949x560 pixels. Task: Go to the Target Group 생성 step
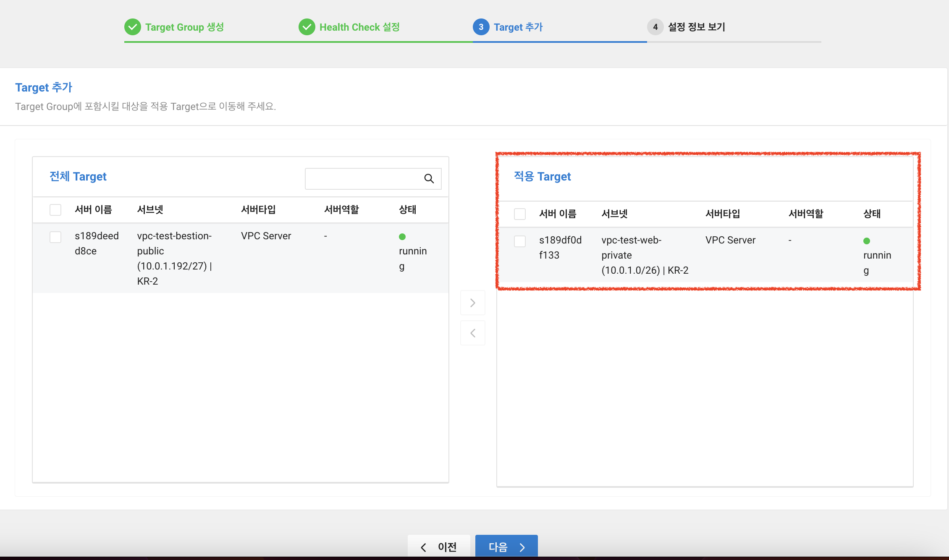(184, 27)
